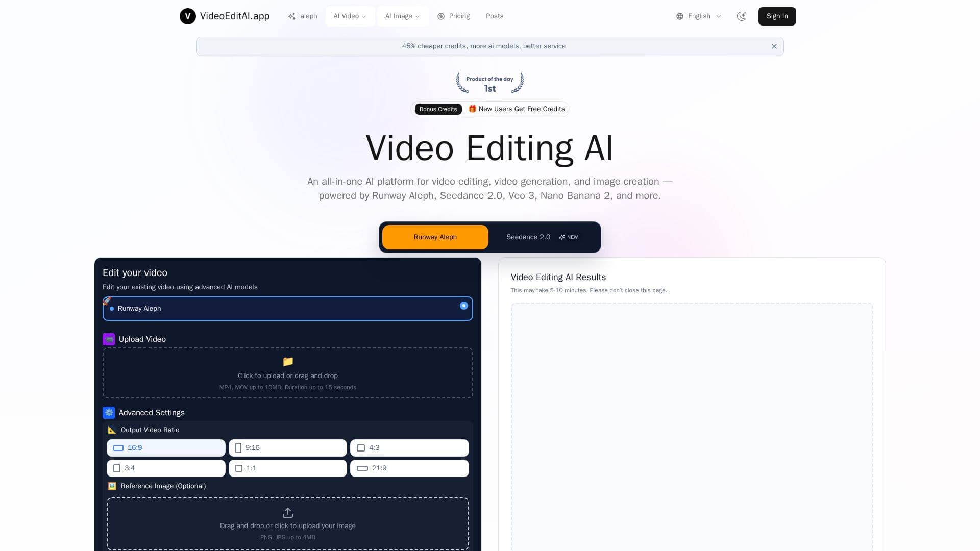
Task: Select the Runway Aleph model radio button
Action: [463, 306]
